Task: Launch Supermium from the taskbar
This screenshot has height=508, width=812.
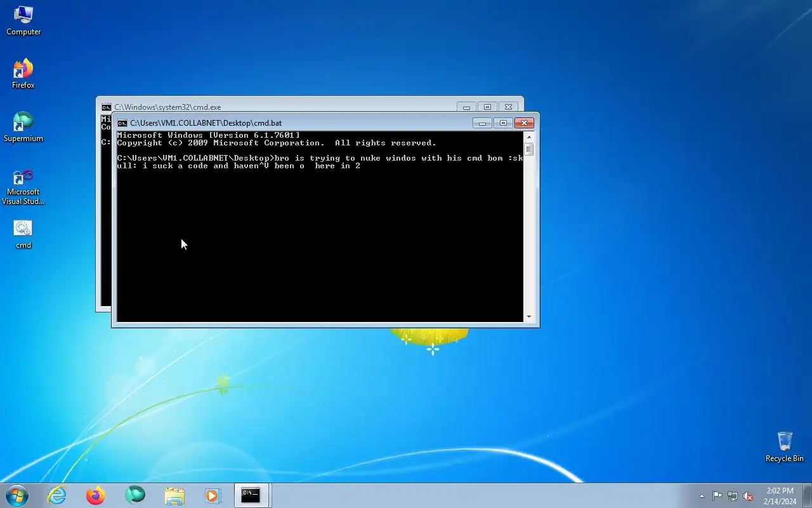Action: (135, 495)
